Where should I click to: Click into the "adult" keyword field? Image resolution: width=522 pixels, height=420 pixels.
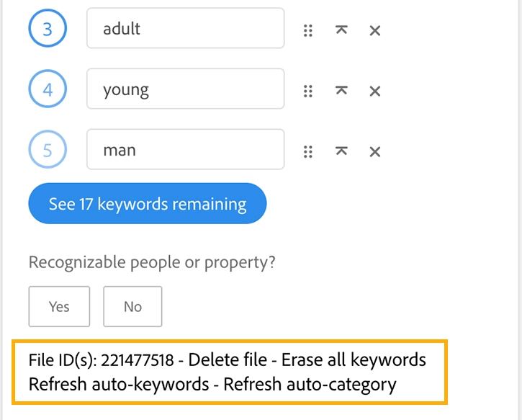(x=186, y=28)
